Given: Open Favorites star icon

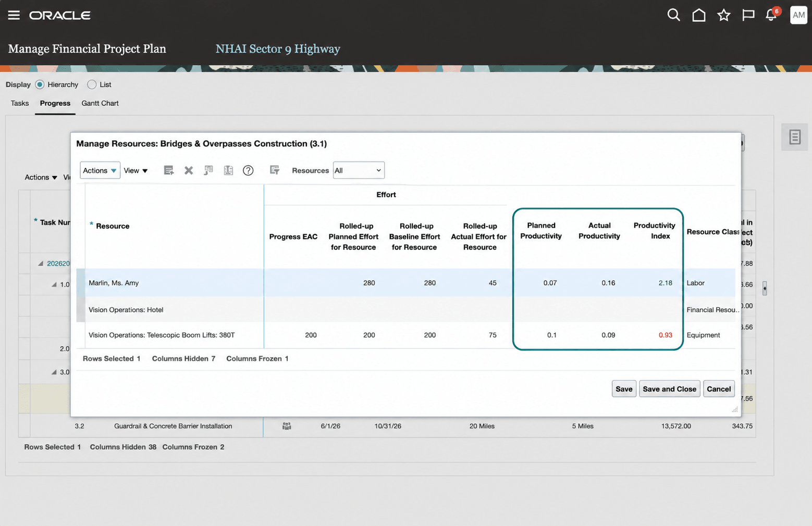Looking at the screenshot, I should 723,15.
